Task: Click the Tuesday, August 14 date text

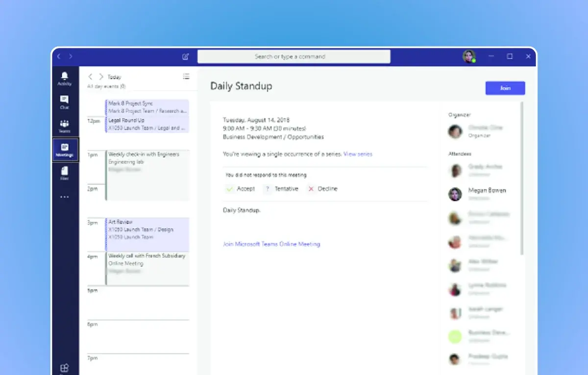Action: (256, 120)
